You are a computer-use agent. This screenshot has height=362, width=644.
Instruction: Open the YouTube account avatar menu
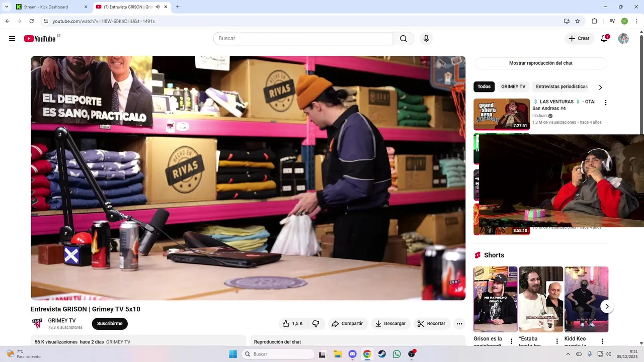pos(623,39)
